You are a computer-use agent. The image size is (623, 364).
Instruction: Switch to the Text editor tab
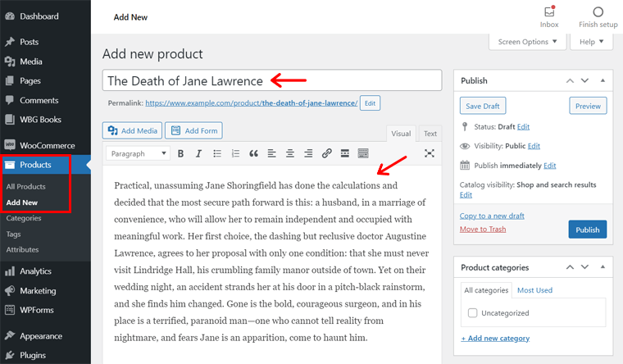pos(430,134)
